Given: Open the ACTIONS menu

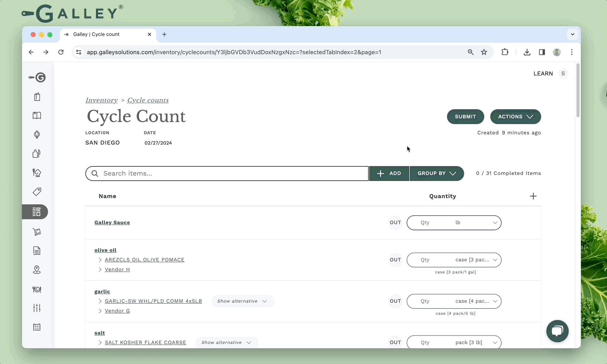Looking at the screenshot, I should (x=515, y=117).
